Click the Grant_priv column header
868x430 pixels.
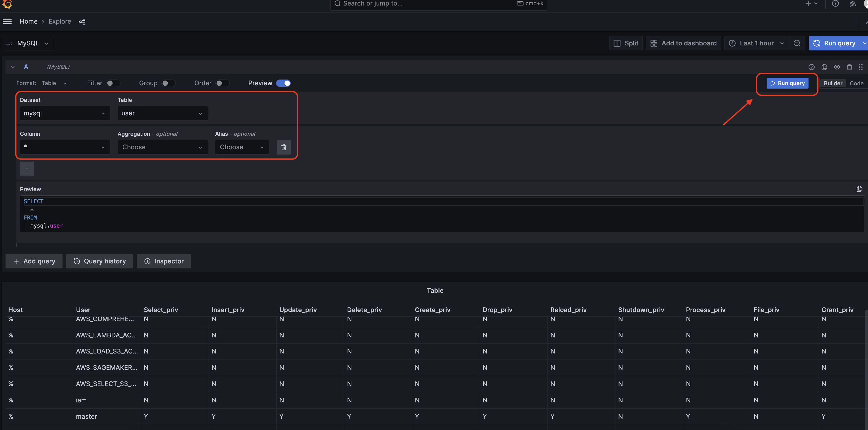coord(837,310)
